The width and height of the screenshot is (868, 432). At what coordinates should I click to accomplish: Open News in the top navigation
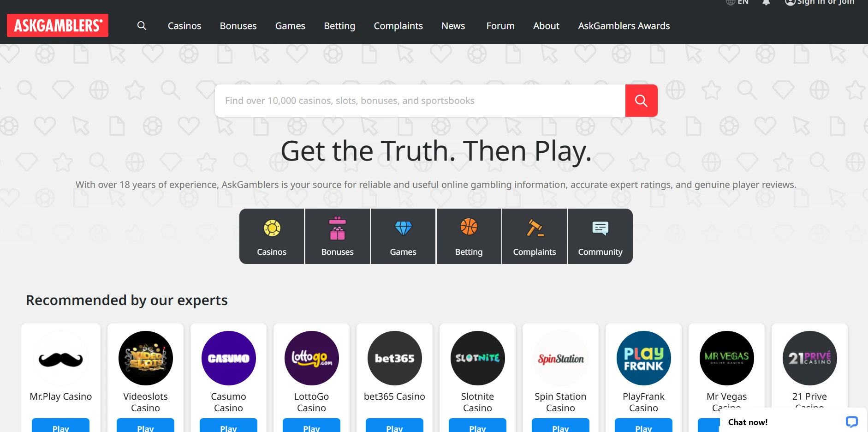tap(453, 26)
